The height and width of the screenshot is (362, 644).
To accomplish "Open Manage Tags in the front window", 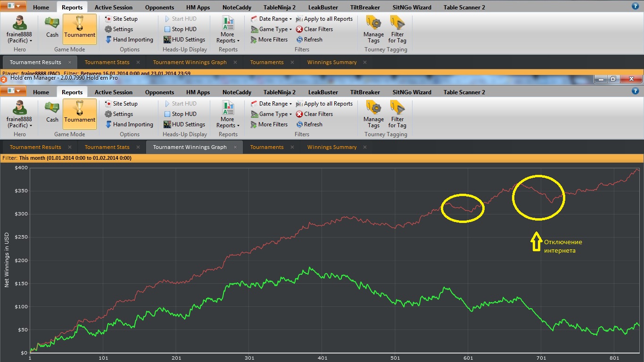I will [373, 114].
